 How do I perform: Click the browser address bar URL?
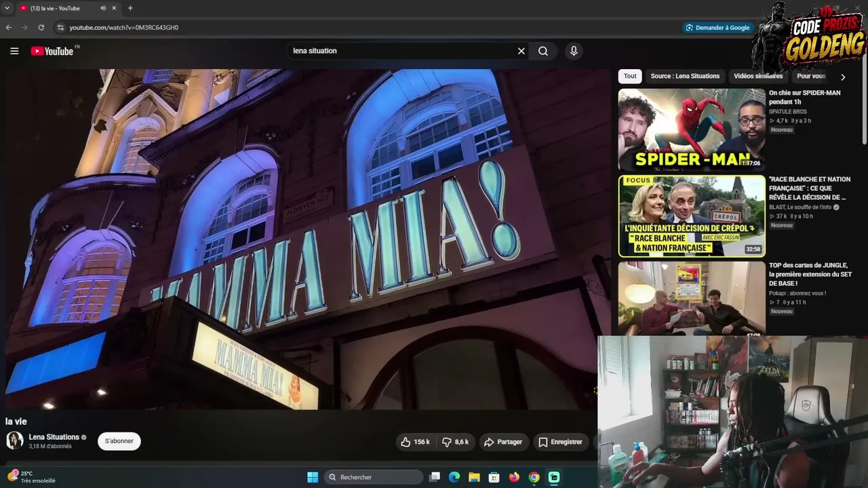point(123,28)
